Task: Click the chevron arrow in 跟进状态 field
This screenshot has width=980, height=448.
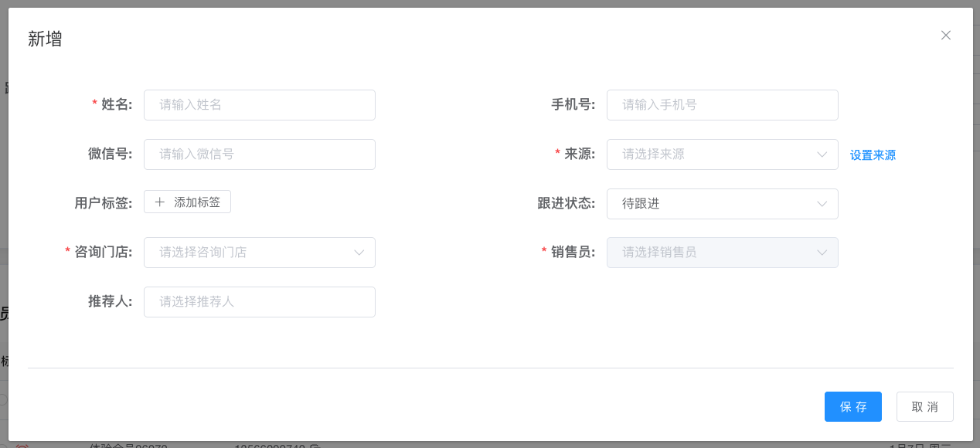Action: (x=822, y=204)
